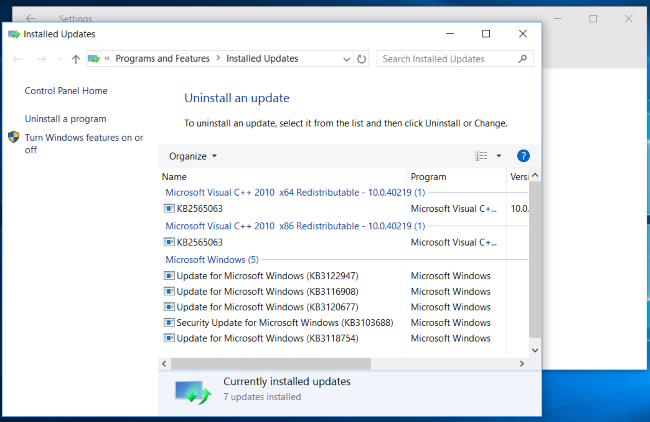Click the Help question mark icon
The height and width of the screenshot is (422, 650).
[522, 156]
